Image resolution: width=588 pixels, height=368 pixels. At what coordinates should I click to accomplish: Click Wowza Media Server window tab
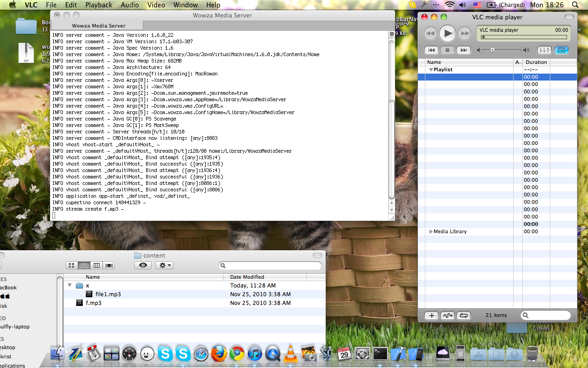[x=98, y=26]
